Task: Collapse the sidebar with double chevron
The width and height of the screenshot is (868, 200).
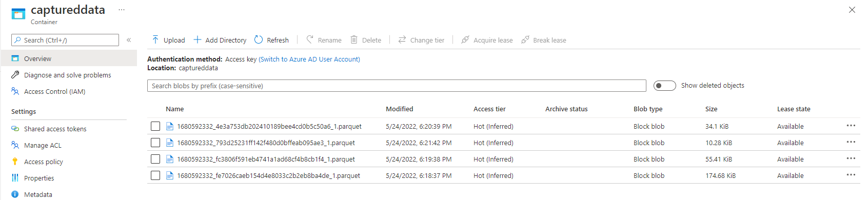Action: click(x=129, y=40)
